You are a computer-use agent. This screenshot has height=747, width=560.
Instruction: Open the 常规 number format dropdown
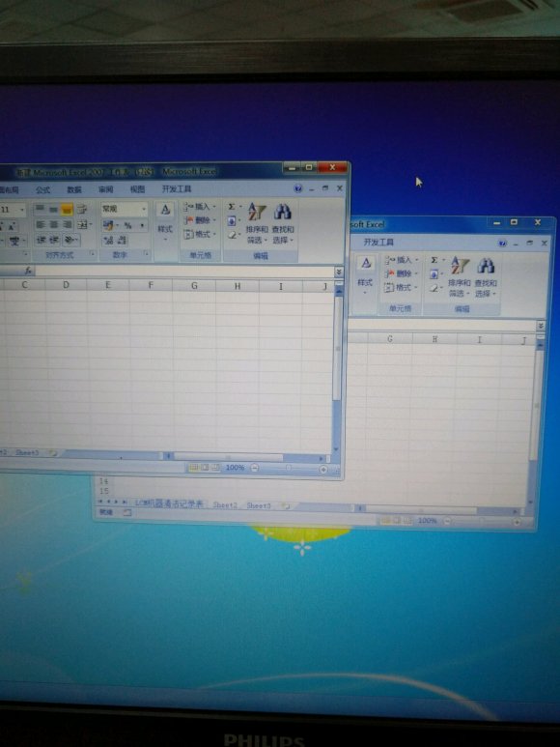tap(124, 209)
